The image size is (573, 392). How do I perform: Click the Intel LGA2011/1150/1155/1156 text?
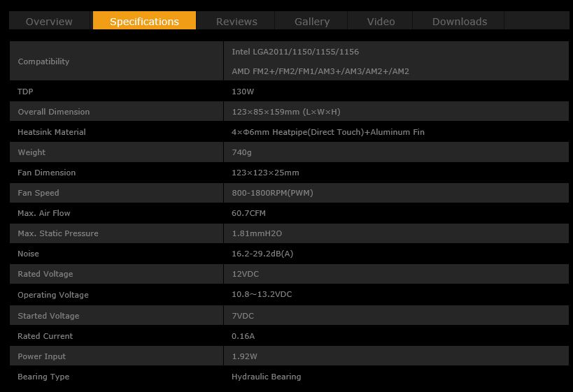point(295,52)
